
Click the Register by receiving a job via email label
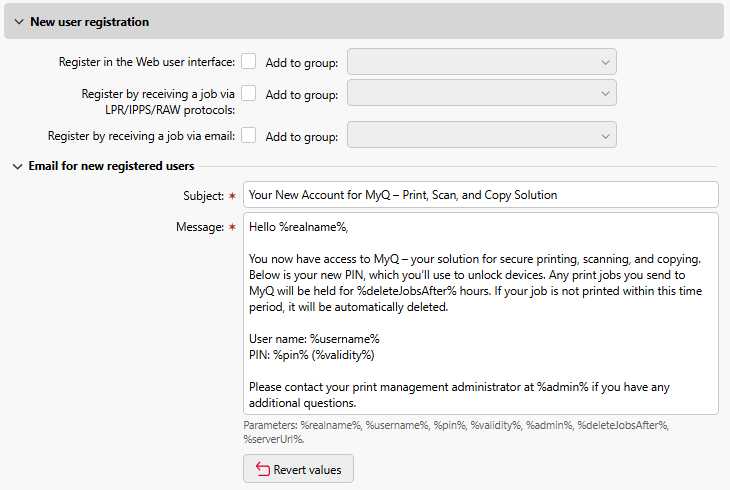[x=141, y=136]
